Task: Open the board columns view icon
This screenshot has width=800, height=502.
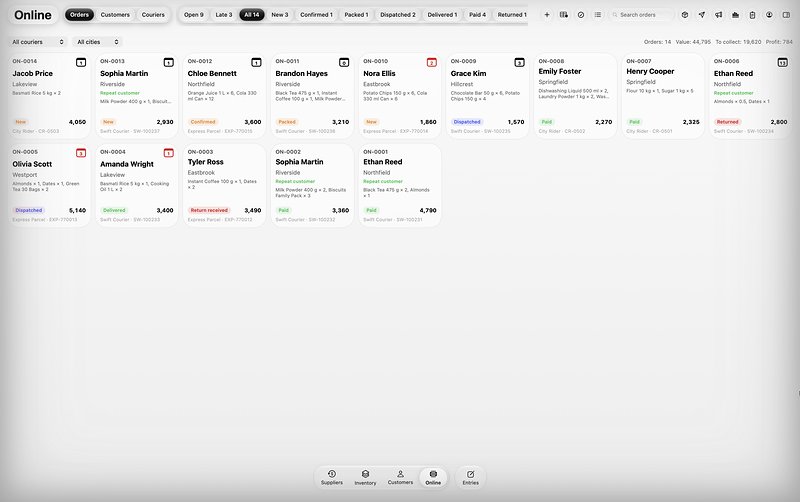Action: (x=563, y=15)
